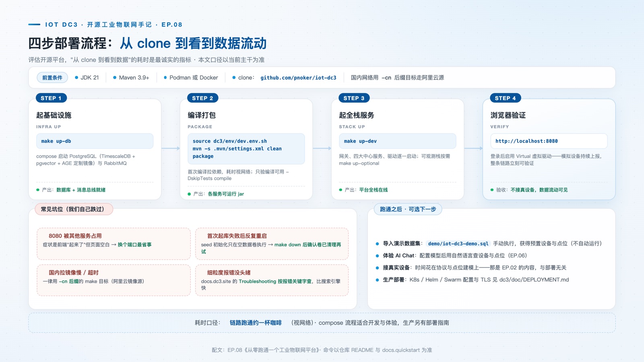Image resolution: width=644 pixels, height=362 pixels.
Task: Click the 体验 AI Chat bullet item
Action: (x=451, y=255)
